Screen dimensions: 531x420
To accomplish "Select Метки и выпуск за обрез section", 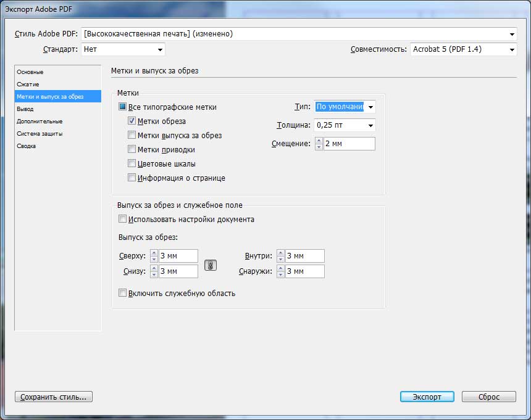I will (58, 96).
